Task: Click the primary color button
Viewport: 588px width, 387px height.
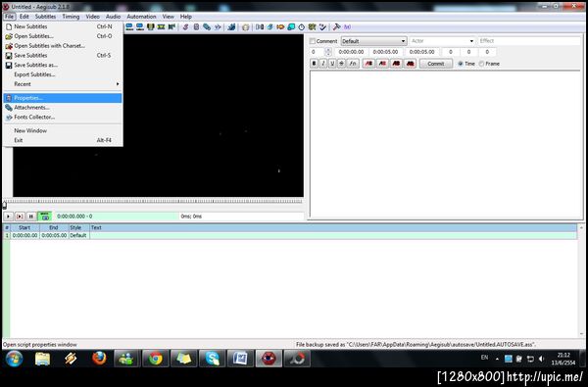Action: point(369,64)
